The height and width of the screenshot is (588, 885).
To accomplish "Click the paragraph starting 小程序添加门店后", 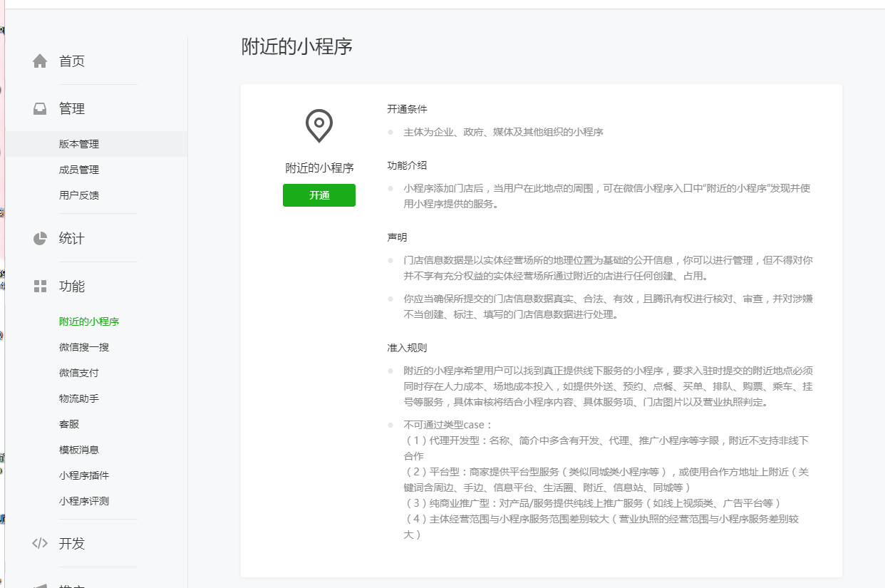I will click(x=607, y=196).
